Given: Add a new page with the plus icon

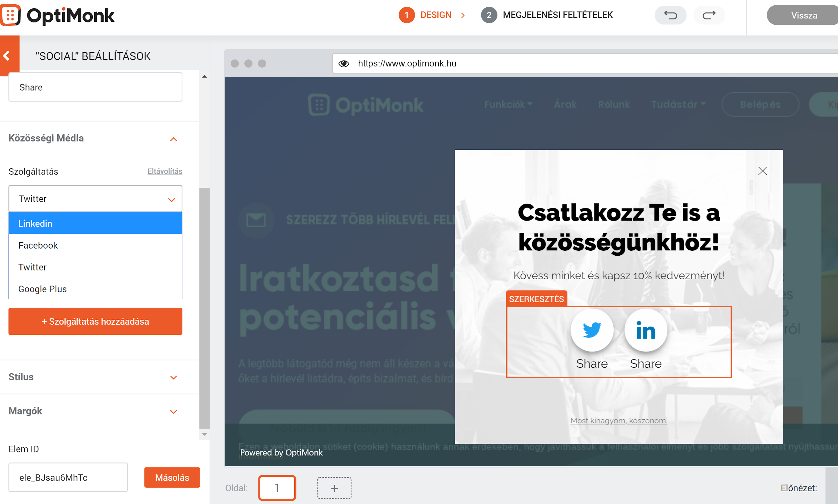Looking at the screenshot, I should coord(334,488).
